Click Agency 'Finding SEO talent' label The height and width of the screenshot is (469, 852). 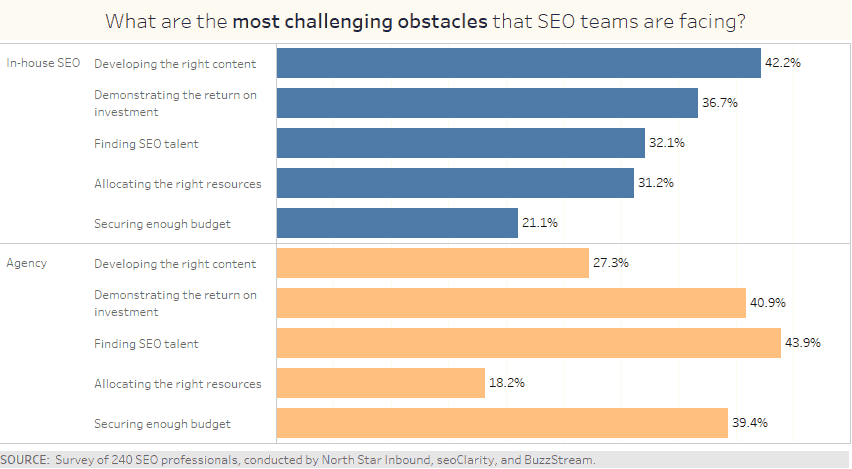pos(146,344)
